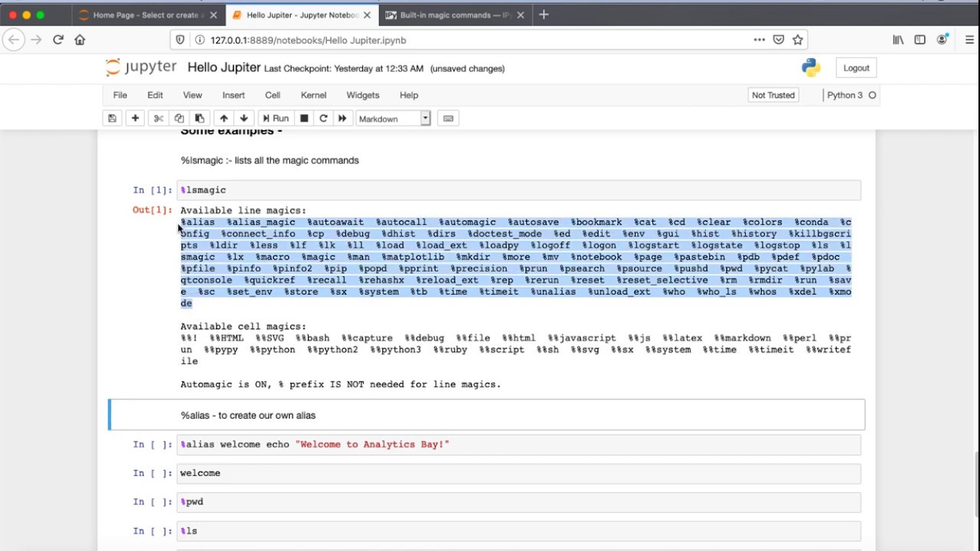Select the %pwd code cell
Screen dimensions: 980x551
tap(518, 502)
